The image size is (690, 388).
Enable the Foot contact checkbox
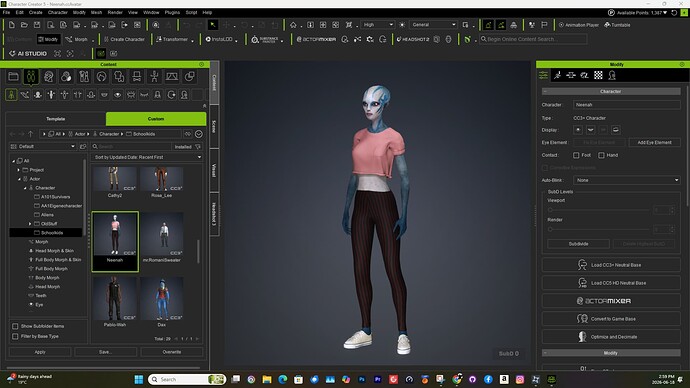(576, 155)
